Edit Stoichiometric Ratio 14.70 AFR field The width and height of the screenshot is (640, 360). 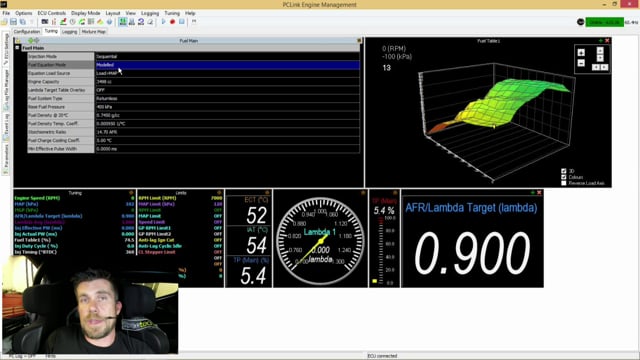(227, 132)
